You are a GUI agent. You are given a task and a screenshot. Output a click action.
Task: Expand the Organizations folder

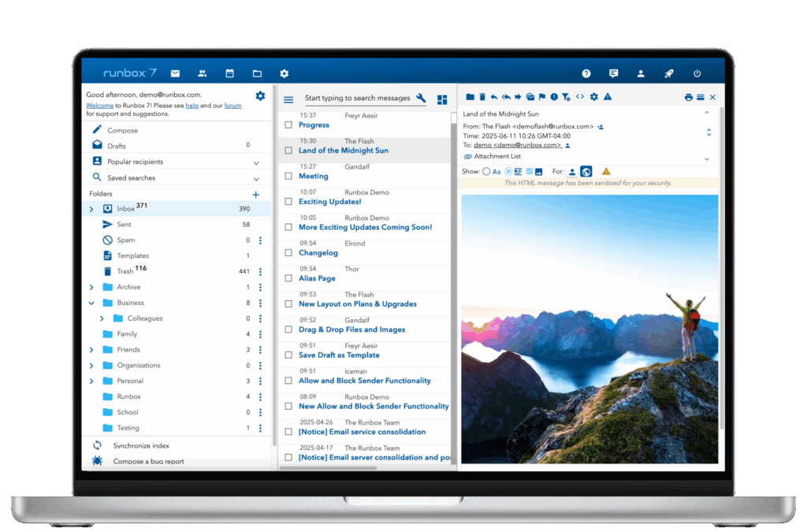tap(91, 365)
